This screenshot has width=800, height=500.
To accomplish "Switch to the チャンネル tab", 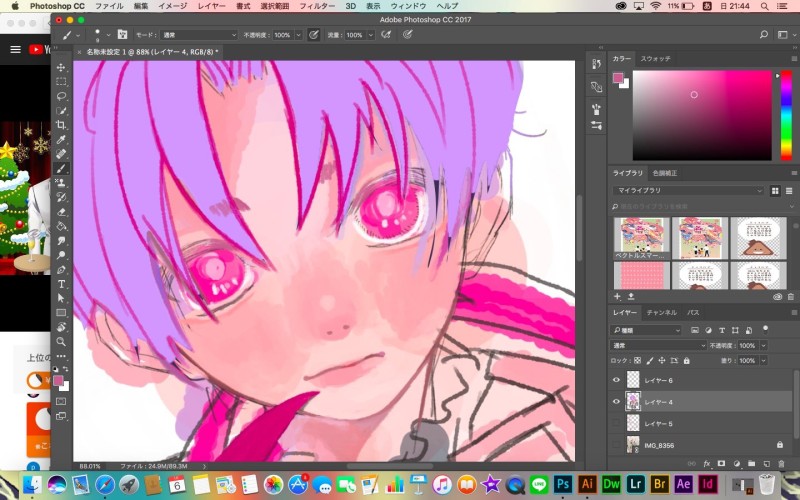I will 661,312.
